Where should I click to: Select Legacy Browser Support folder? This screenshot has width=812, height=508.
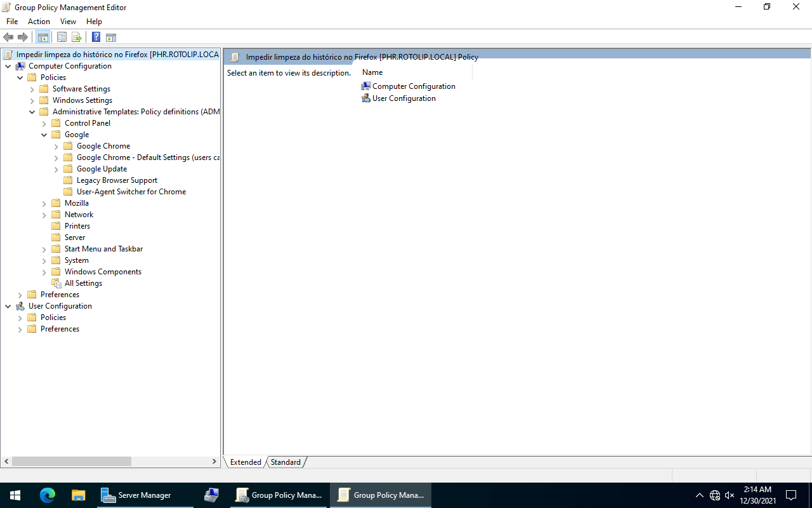[x=117, y=180]
